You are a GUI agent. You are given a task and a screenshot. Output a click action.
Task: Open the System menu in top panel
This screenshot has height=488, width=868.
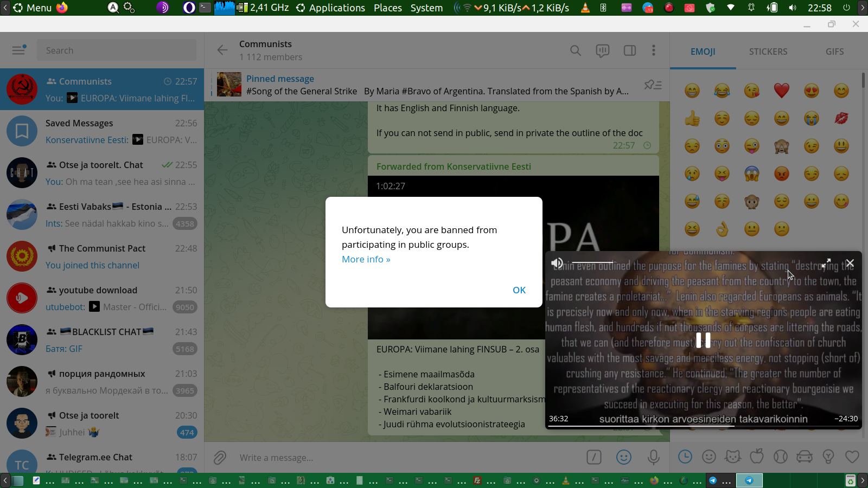pyautogui.click(x=426, y=8)
